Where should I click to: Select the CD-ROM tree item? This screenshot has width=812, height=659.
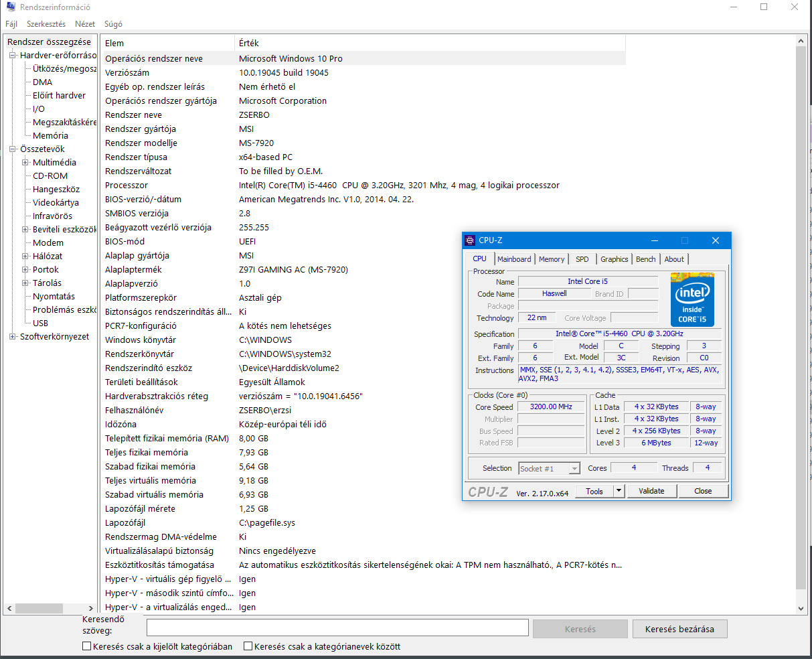point(50,176)
